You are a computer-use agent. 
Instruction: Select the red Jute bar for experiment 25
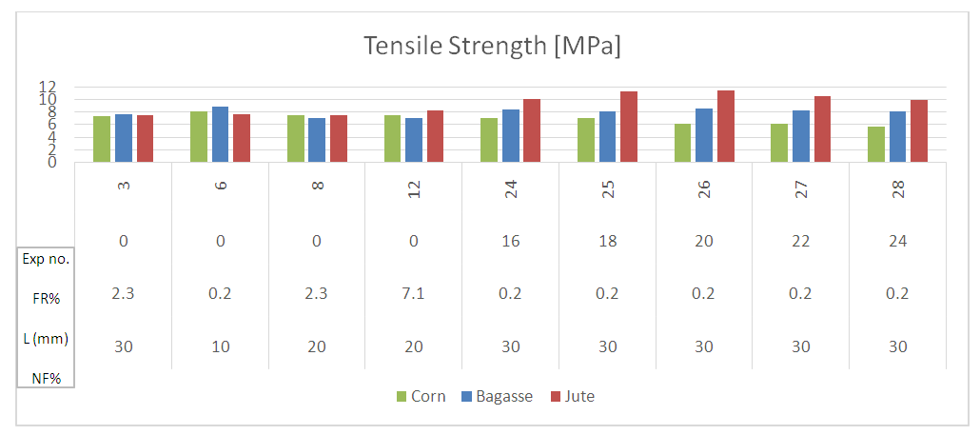[629, 126]
